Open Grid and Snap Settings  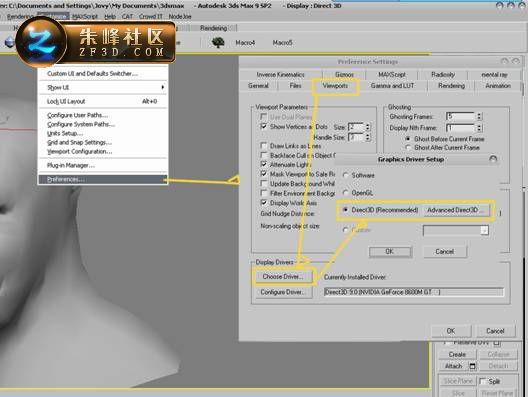(103, 142)
